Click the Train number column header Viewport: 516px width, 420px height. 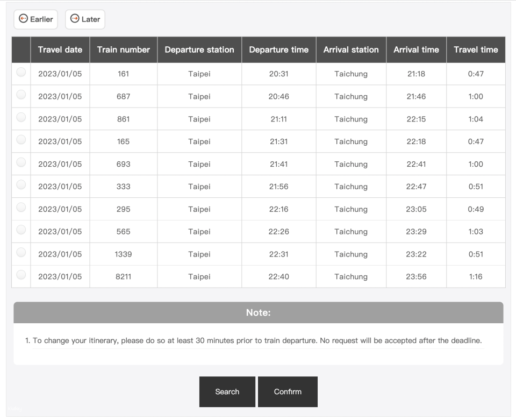[x=124, y=49]
